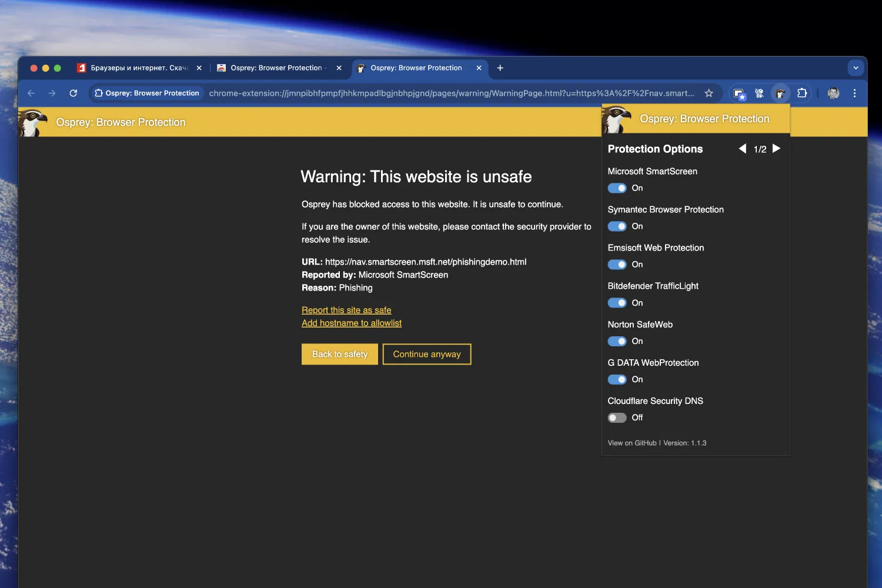Click the blocked phishingdemo URL text
The image size is (882, 588).
click(426, 262)
